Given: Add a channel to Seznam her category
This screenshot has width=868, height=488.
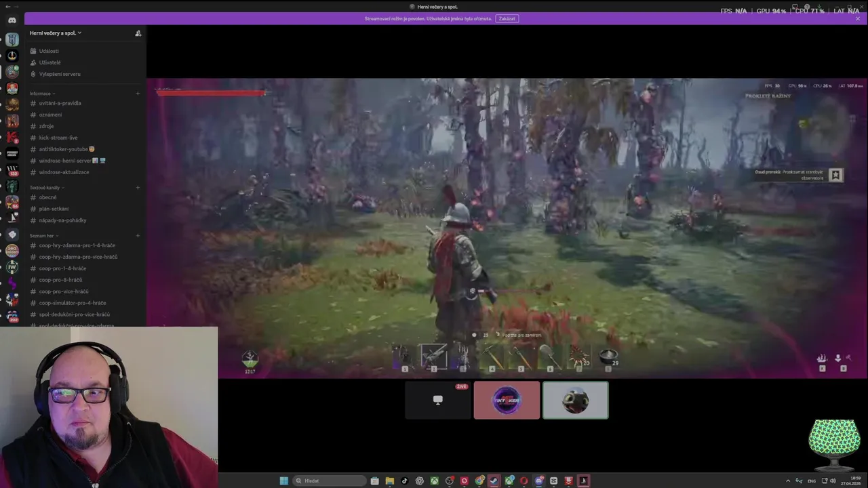Looking at the screenshot, I should (x=138, y=235).
